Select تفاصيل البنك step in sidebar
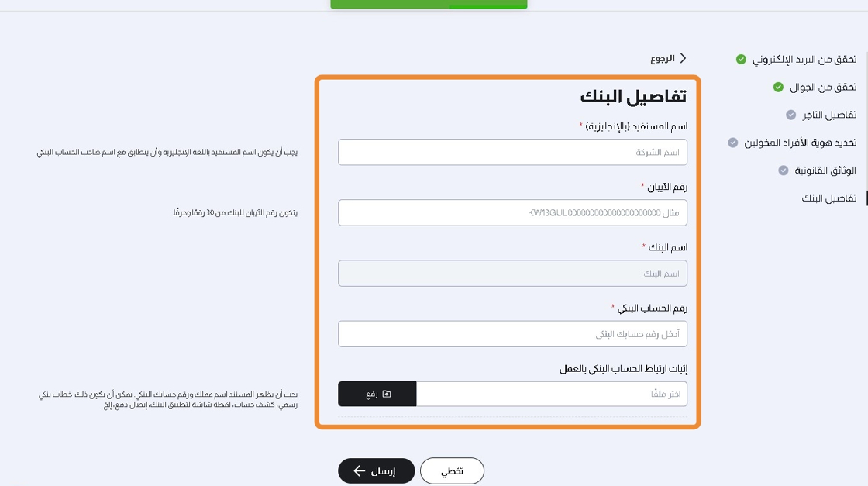The width and height of the screenshot is (868, 486). (x=828, y=198)
